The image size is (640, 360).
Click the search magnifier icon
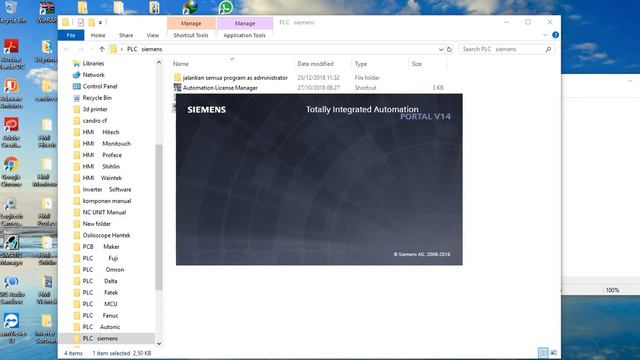coord(549,49)
